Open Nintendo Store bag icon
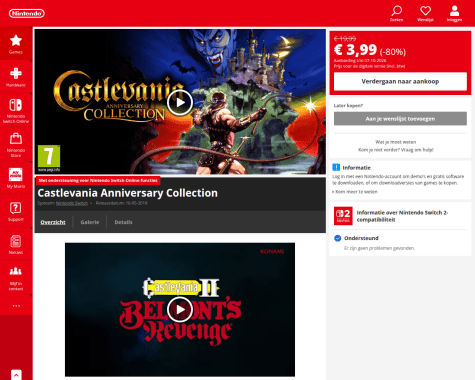The image size is (475, 380). [x=16, y=138]
